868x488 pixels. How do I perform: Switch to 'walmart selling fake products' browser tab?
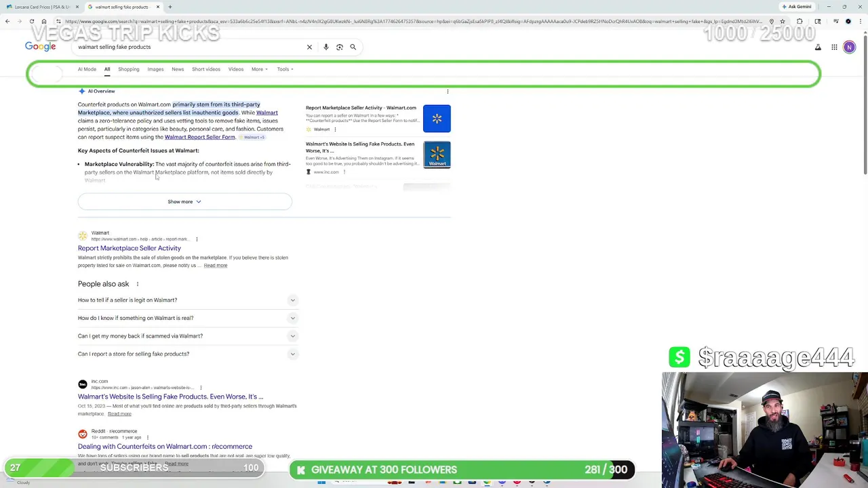coord(122,7)
